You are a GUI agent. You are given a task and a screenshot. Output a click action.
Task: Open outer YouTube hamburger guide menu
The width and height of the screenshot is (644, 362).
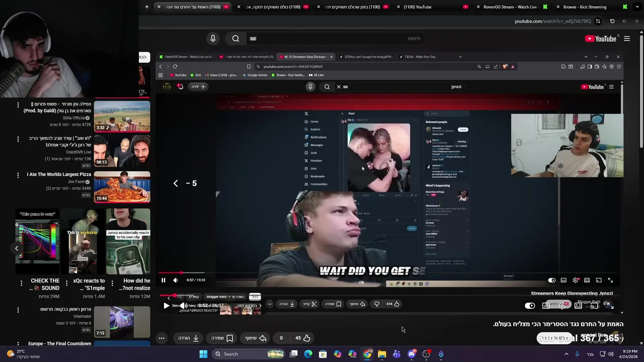(x=627, y=38)
